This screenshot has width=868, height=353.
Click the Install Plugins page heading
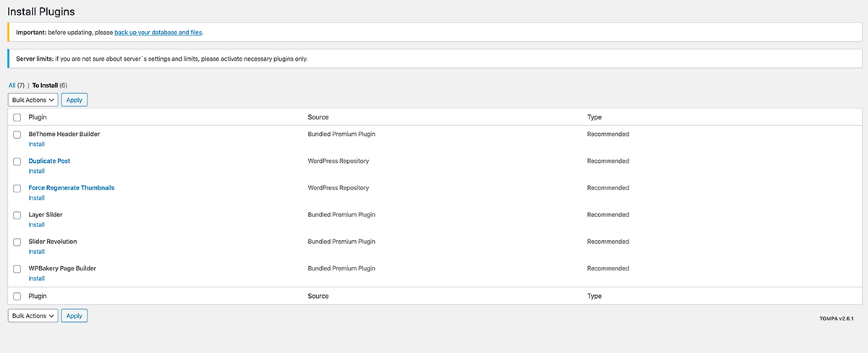click(41, 12)
